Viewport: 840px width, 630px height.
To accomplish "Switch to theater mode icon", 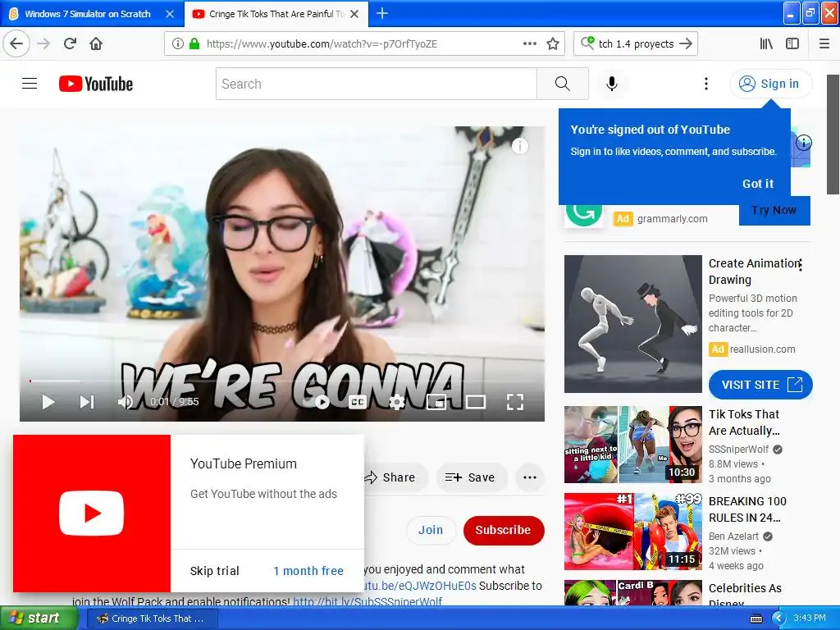I will pos(476,402).
